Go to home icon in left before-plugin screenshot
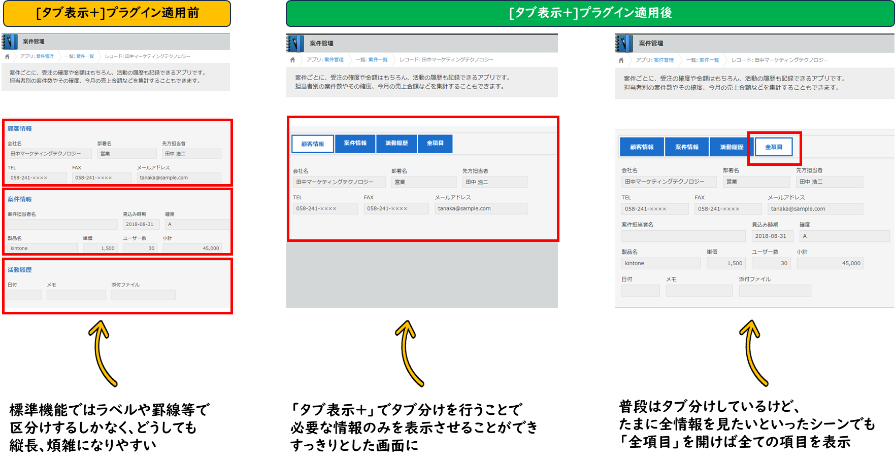Viewport: 895px width, 464px height. tap(7, 57)
